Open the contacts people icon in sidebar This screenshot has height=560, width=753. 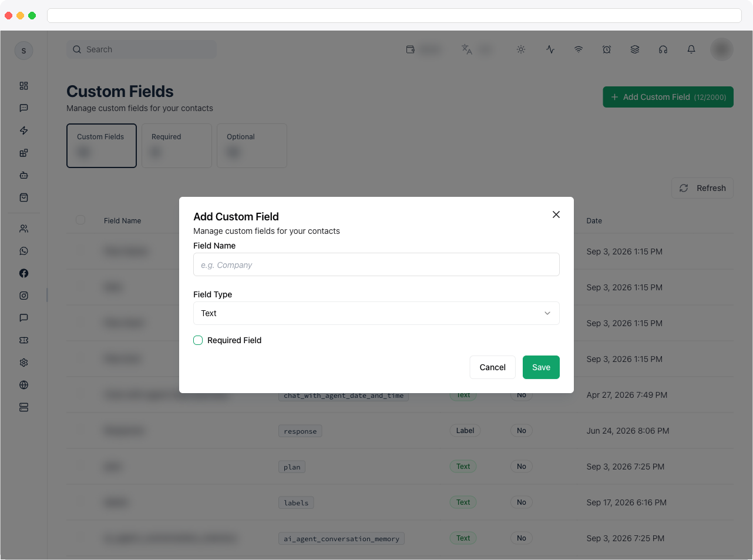point(23,229)
